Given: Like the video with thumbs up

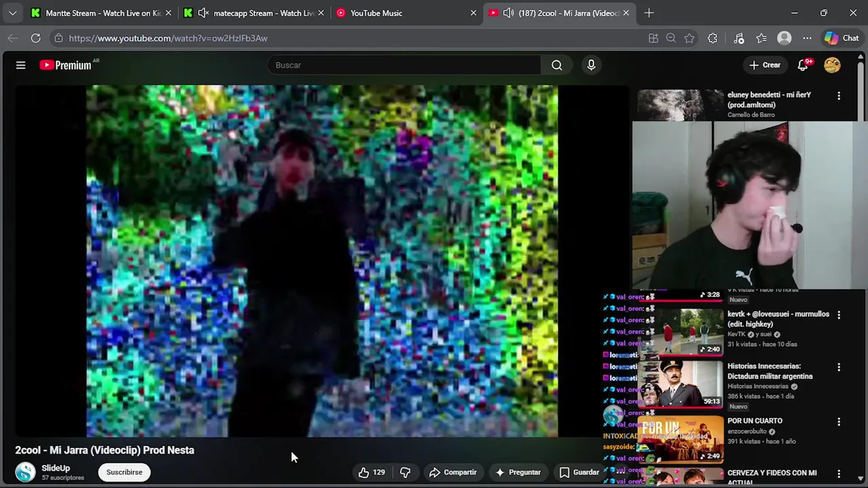Looking at the screenshot, I should point(372,472).
